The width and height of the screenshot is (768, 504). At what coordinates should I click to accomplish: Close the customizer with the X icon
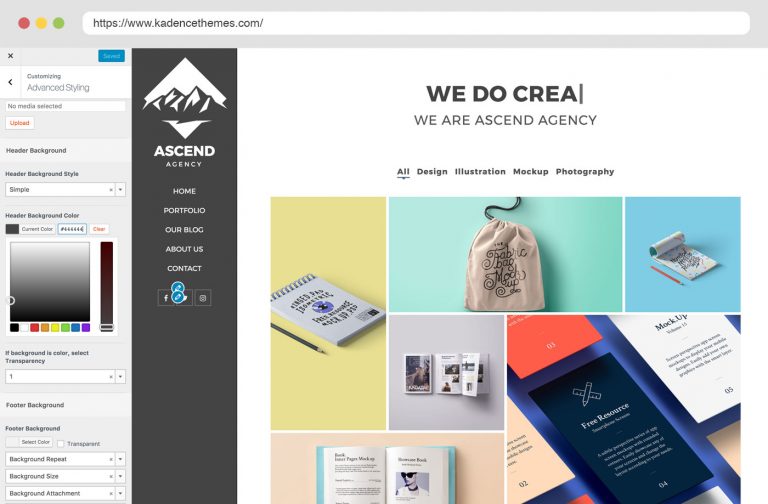coord(10,56)
